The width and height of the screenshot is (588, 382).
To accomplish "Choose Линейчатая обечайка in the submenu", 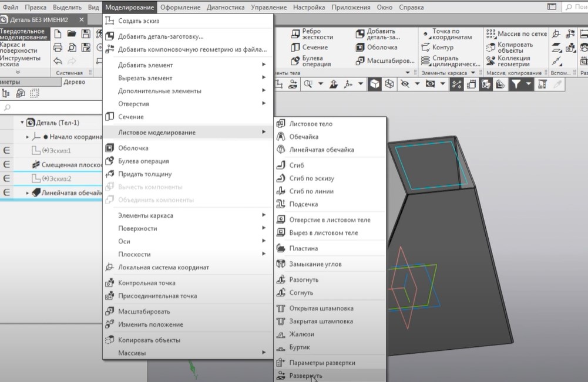I will (330, 150).
